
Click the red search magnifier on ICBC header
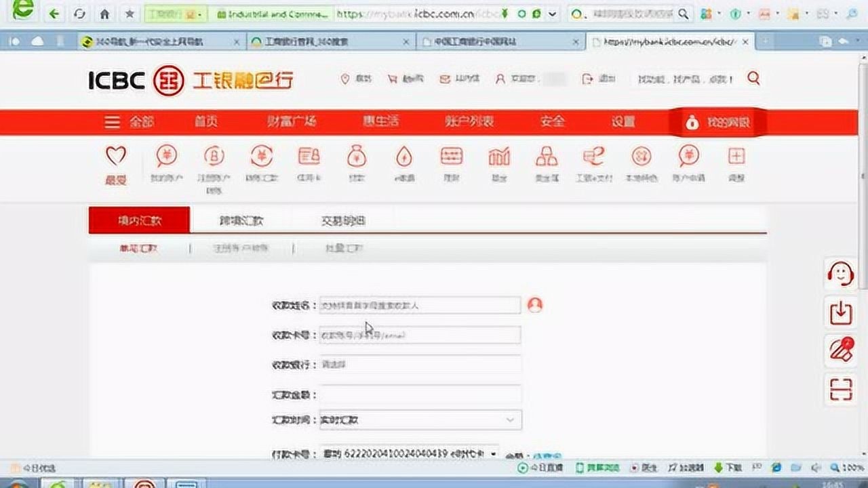pyautogui.click(x=753, y=79)
